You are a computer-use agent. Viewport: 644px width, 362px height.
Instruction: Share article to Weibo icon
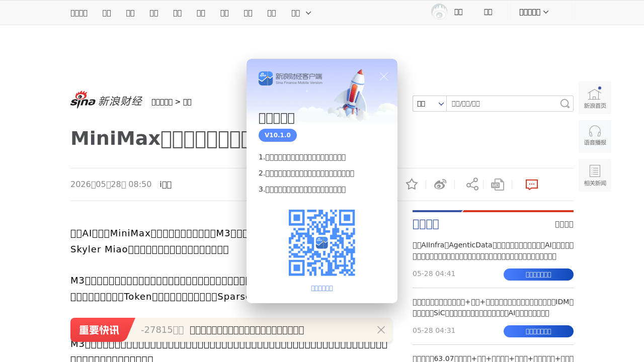tap(440, 184)
